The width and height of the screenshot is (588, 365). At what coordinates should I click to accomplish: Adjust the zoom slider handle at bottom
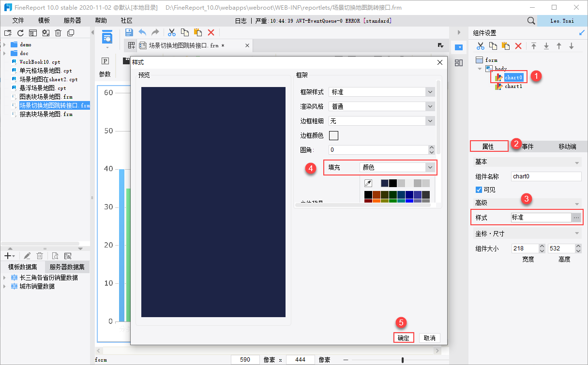pyautogui.click(x=402, y=360)
